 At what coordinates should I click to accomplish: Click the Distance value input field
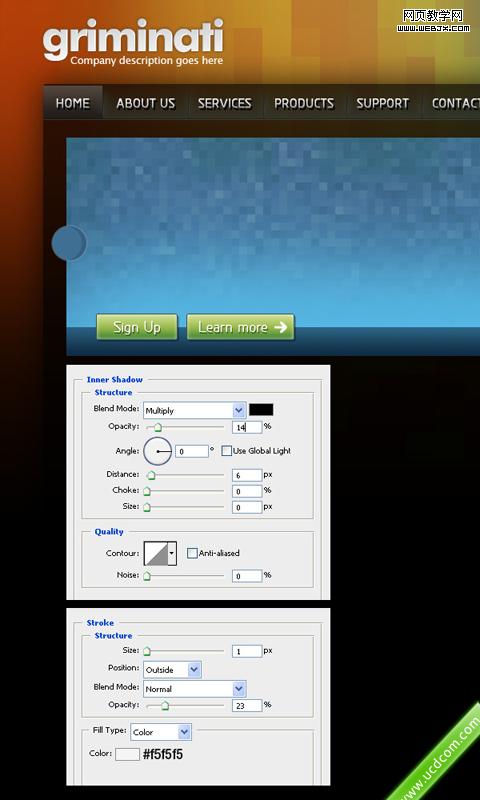point(247,475)
